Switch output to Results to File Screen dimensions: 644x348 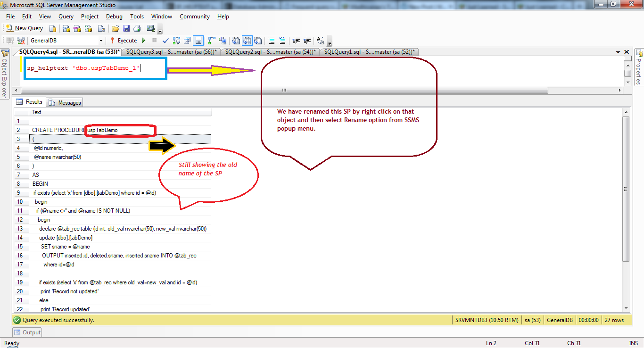point(258,41)
